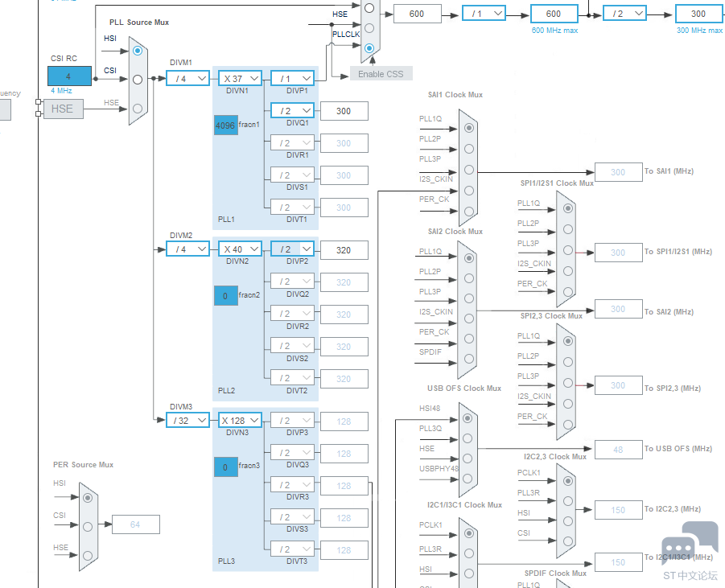Open the DIVM2 /4 divider dropdown

[x=187, y=249]
